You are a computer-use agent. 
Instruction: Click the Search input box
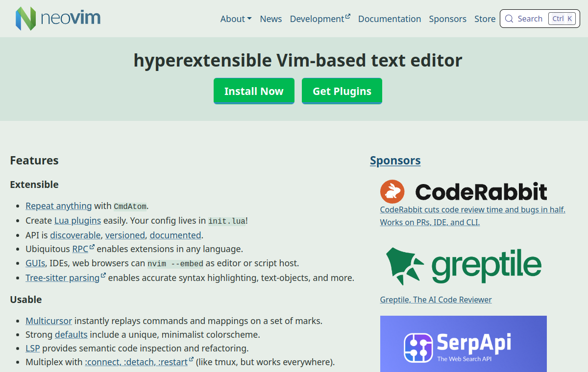click(x=540, y=19)
